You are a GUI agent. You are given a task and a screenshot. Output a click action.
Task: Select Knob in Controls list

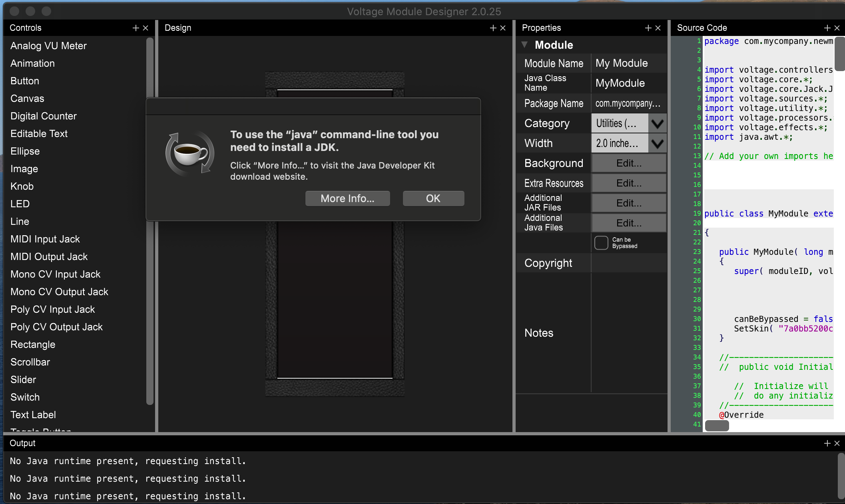click(22, 187)
